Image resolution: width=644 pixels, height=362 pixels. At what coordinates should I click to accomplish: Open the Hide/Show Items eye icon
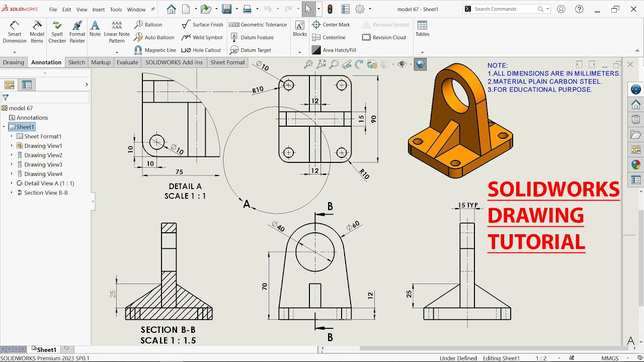point(401,64)
